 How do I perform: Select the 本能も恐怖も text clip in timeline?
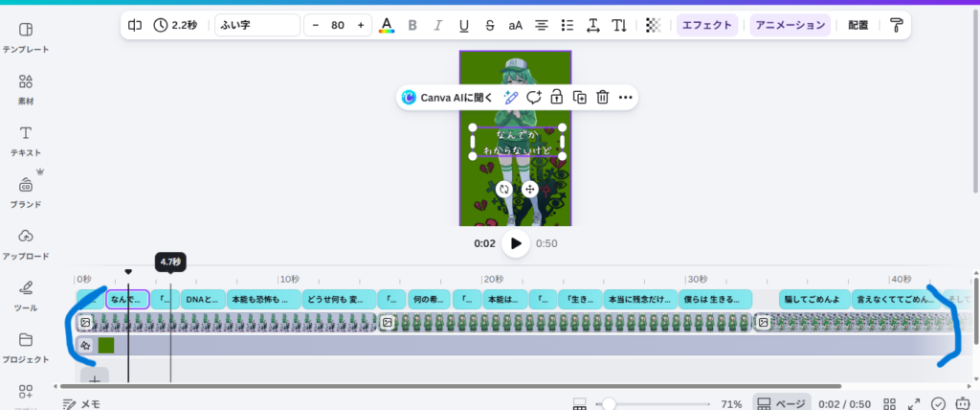(263, 299)
